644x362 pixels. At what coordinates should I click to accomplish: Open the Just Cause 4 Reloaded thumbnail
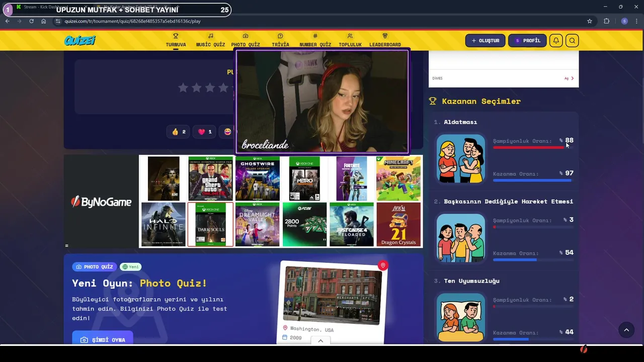tap(352, 224)
